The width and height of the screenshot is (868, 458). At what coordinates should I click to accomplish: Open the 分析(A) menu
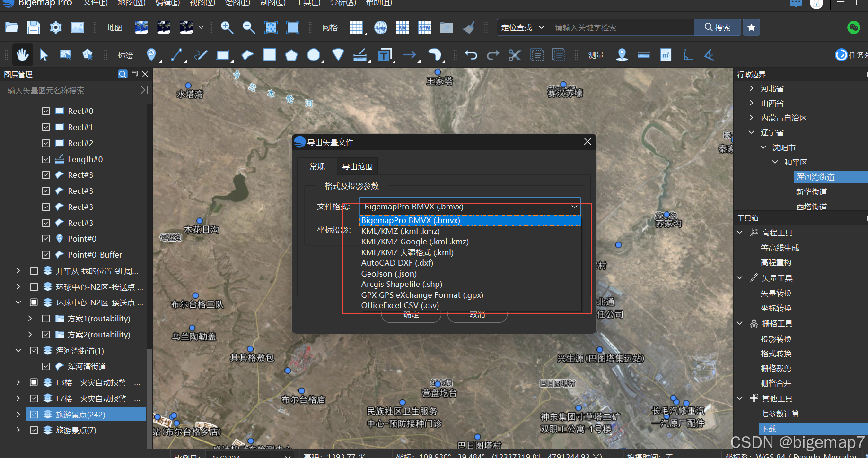click(343, 3)
